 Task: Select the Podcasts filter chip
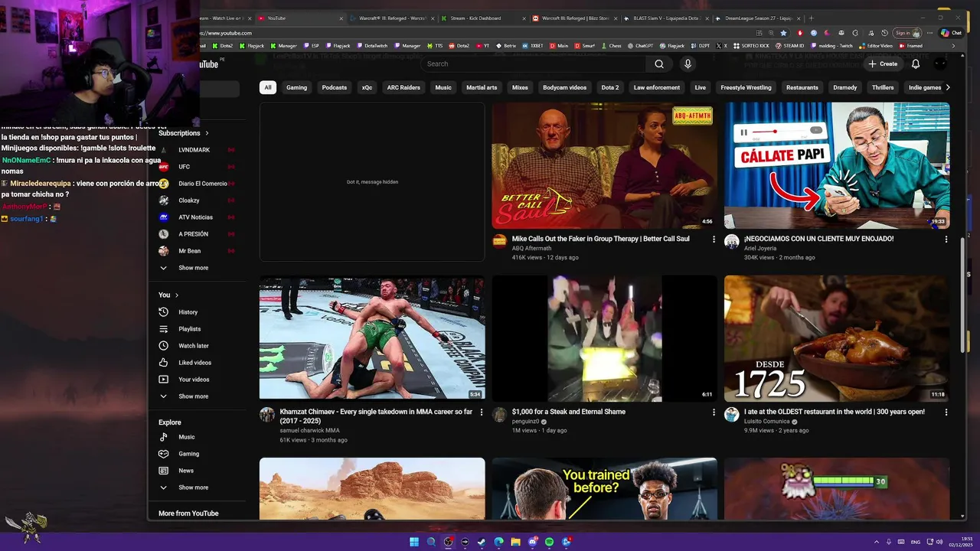click(x=335, y=87)
